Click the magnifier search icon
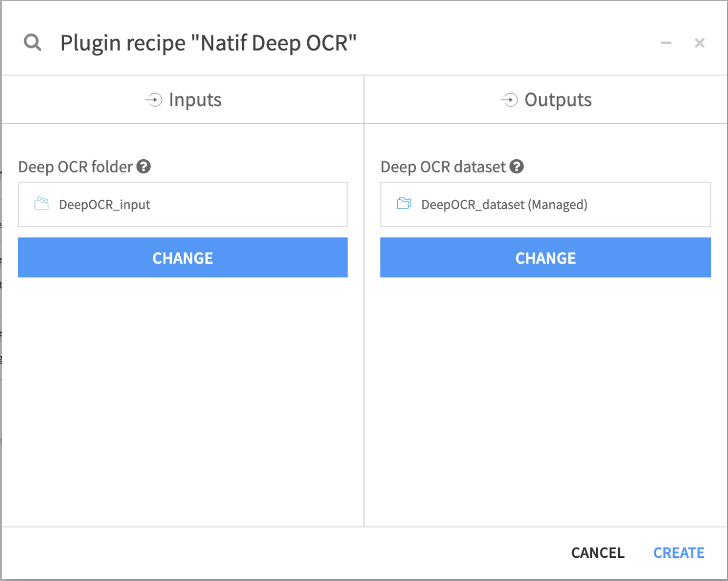The height and width of the screenshot is (581, 728). point(32,42)
